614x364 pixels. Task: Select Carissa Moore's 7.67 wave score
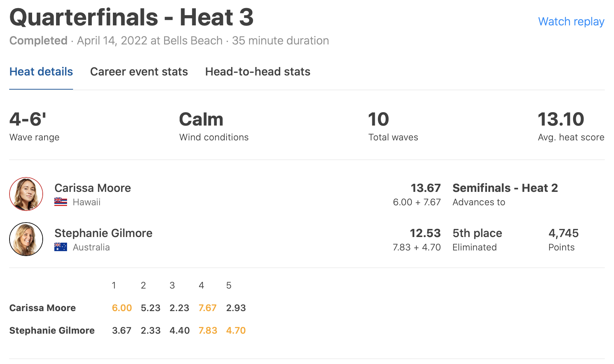pyautogui.click(x=207, y=308)
